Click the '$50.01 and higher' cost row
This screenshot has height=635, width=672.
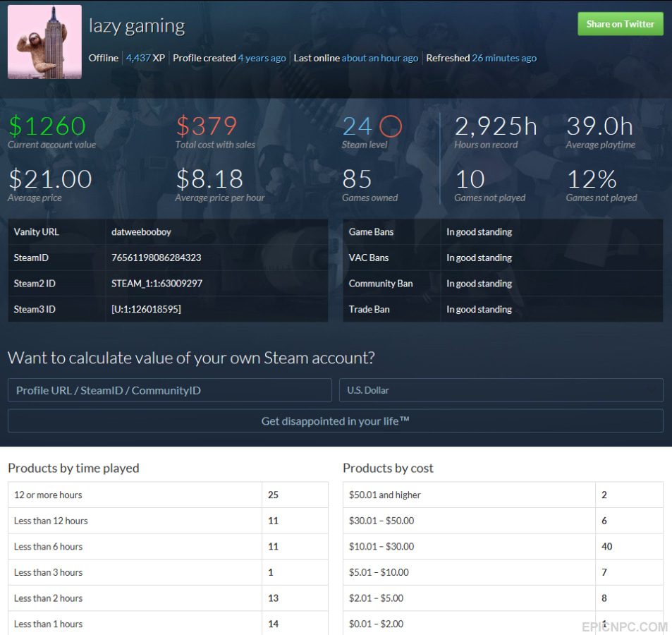coord(503,495)
